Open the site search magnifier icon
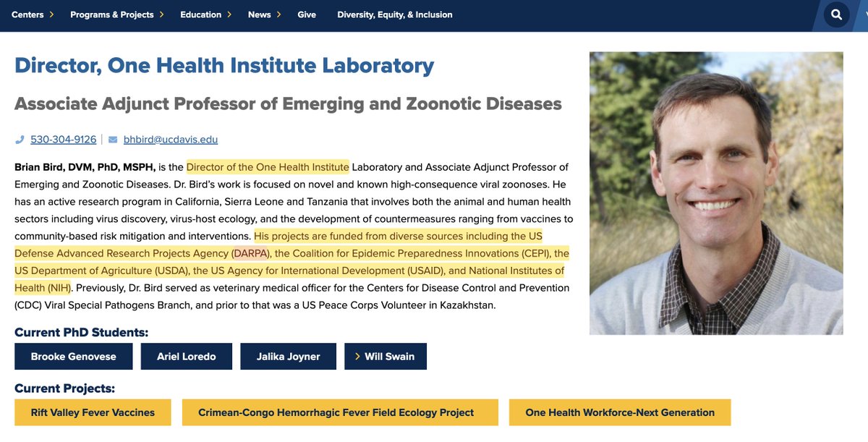 coord(837,14)
